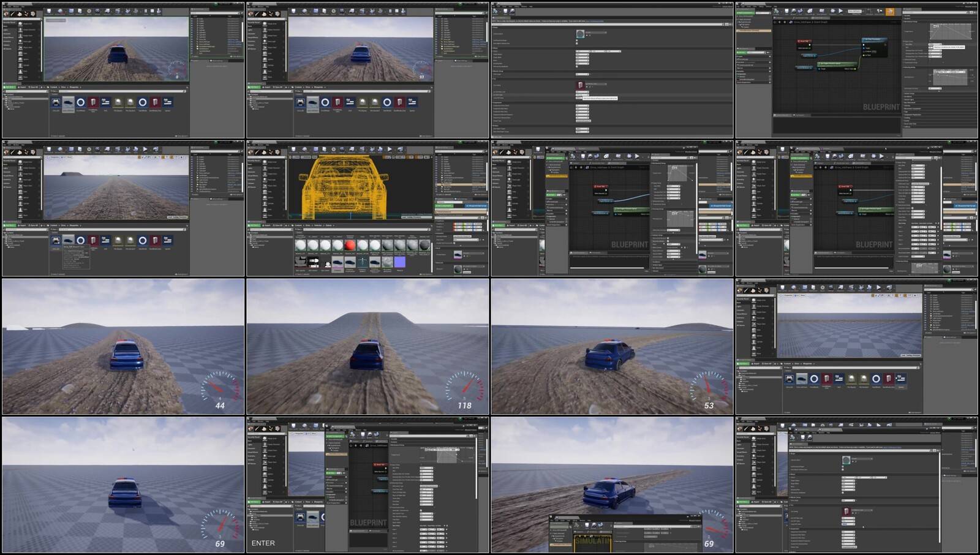Open the File menu in the editor
This screenshot has width=980, height=555.
[6, 6]
